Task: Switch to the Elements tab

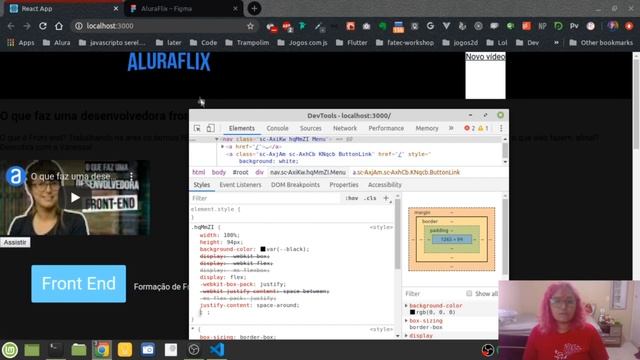Action: 242,128
